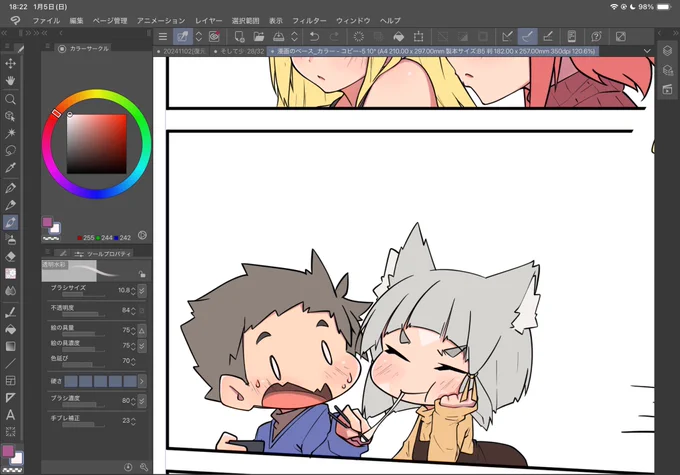Click Redo arrow in command bar

(x=334, y=37)
